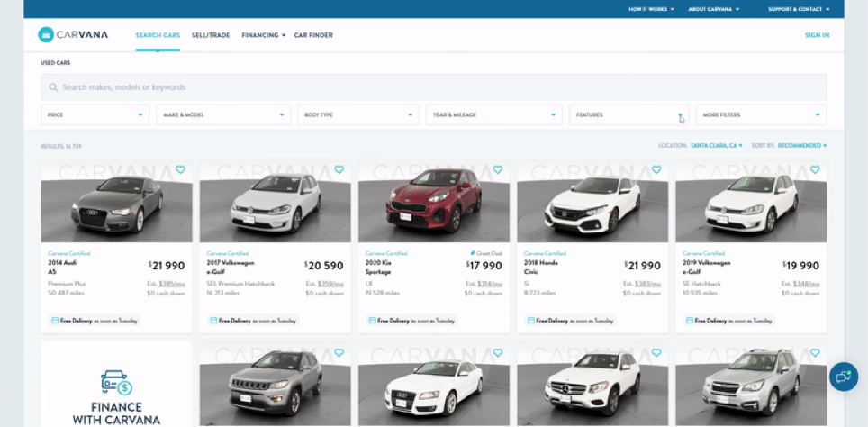Expand the Body Type filter
Image resolution: width=868 pixels, height=427 pixels.
point(357,115)
